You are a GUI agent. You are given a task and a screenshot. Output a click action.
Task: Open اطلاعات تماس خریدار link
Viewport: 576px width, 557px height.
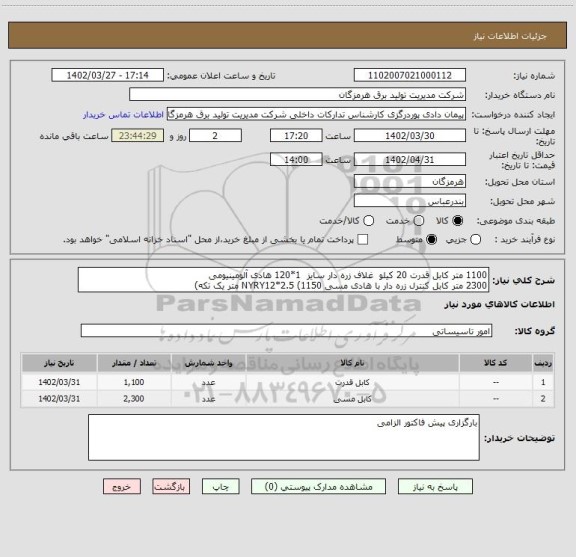[123, 115]
